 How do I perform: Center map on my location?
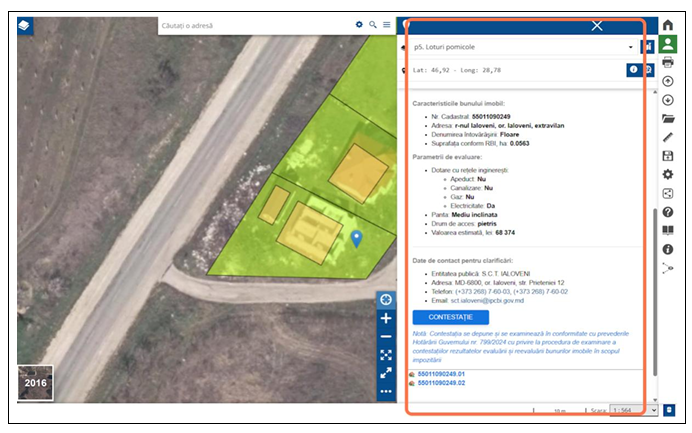(x=386, y=300)
